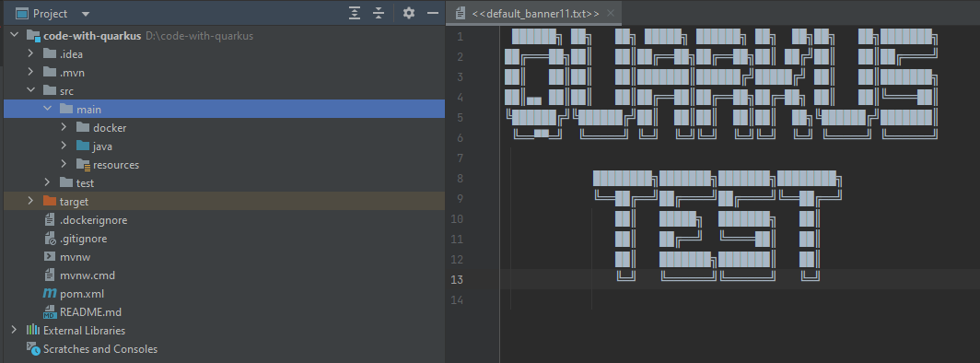Collapse the code-with-quarkus project root
This screenshot has width=980, height=363.
(15, 36)
